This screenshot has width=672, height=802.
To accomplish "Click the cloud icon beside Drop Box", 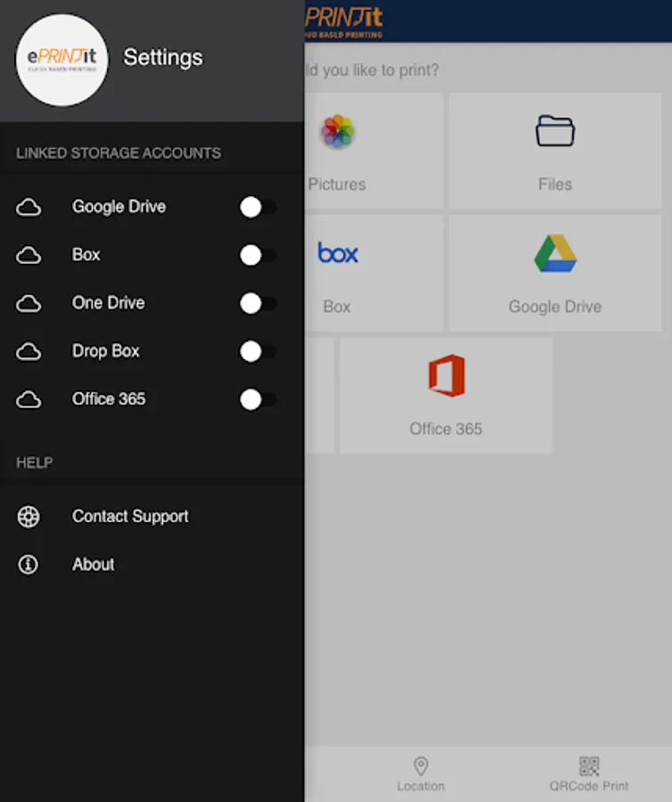I will pos(29,351).
